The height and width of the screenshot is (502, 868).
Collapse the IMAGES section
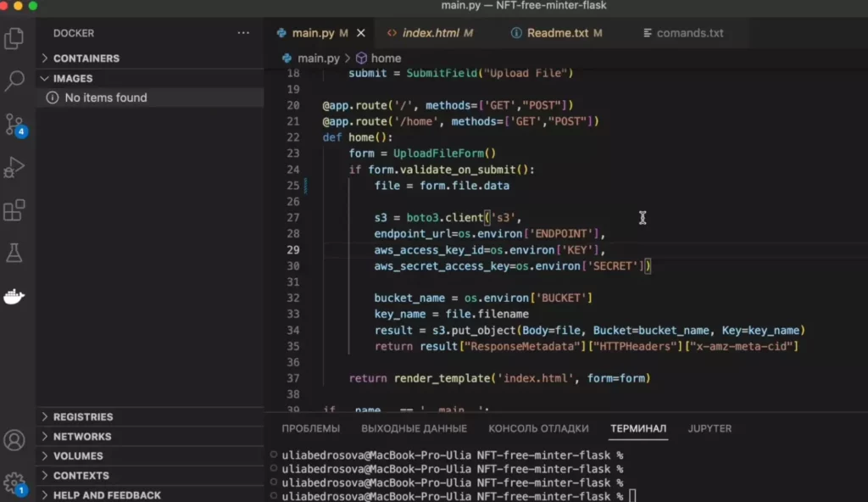[73, 78]
